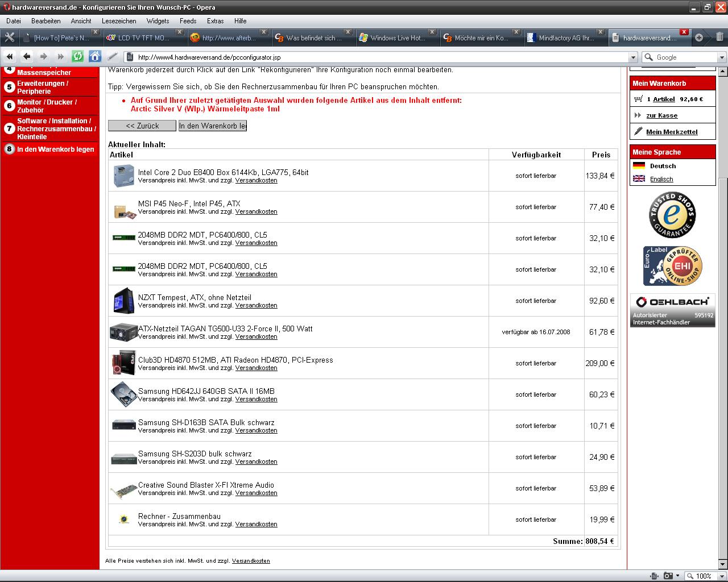Open the Lesezeichen menu
This screenshot has width=728, height=582.
pyautogui.click(x=119, y=20)
